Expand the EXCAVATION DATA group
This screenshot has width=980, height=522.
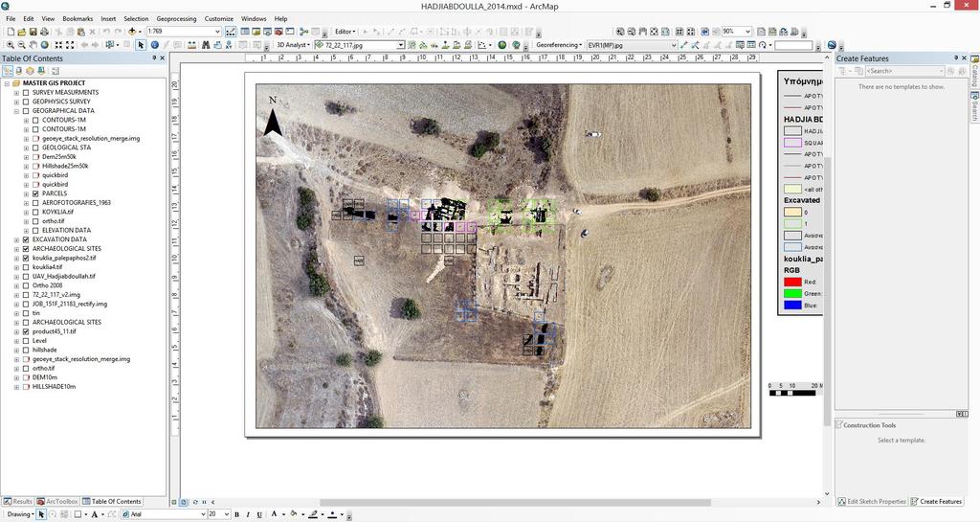(16, 239)
